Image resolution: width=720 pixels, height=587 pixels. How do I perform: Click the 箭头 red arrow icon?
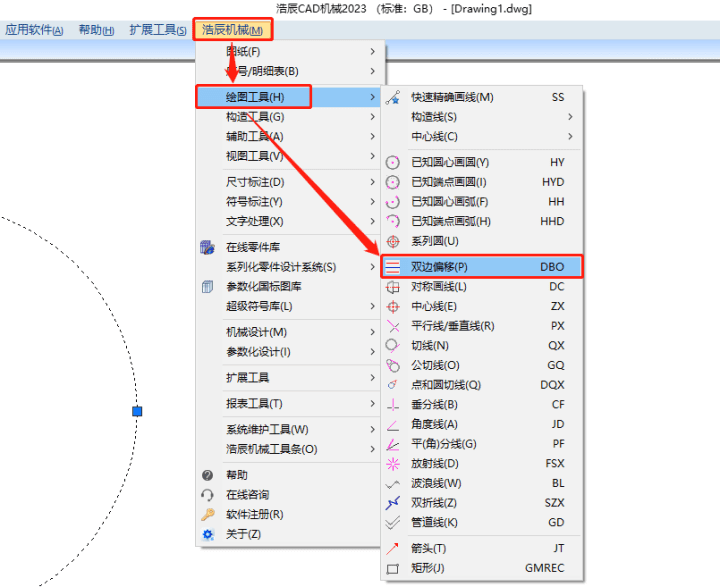[x=393, y=548]
